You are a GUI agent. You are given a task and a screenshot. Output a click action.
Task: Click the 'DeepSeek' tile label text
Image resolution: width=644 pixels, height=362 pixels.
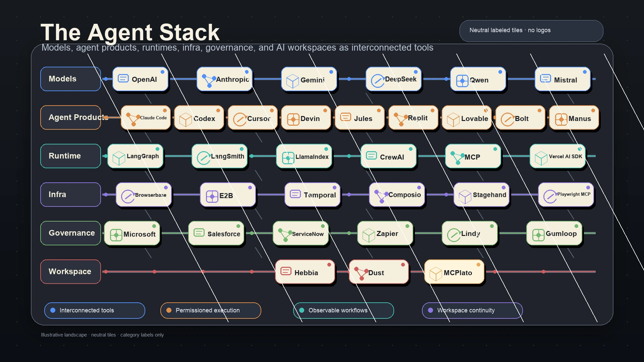pyautogui.click(x=400, y=79)
